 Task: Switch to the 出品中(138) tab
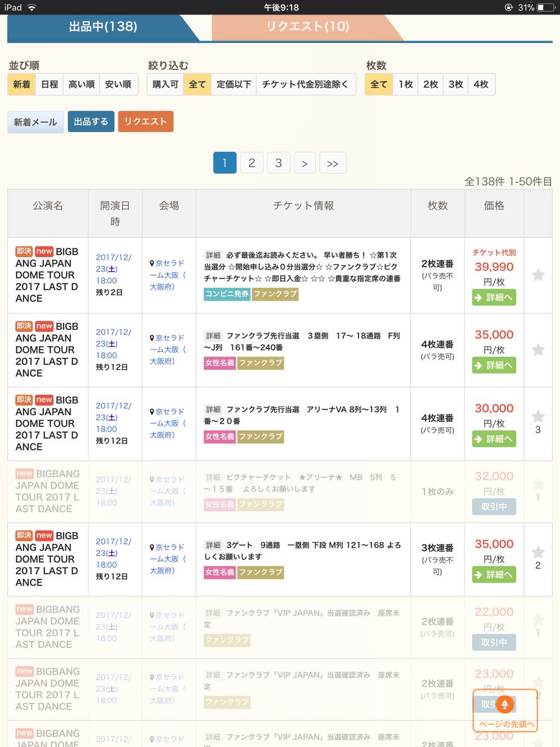pyautogui.click(x=103, y=27)
